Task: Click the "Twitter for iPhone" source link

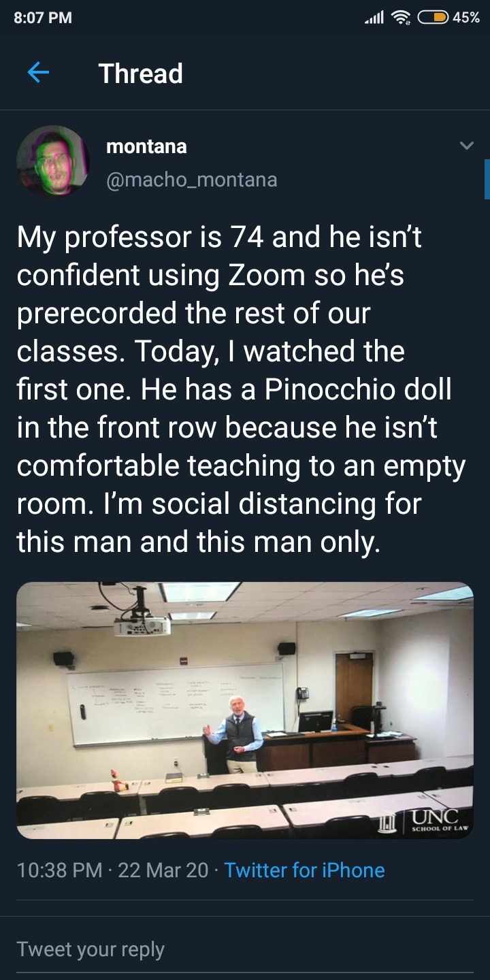Action: [x=304, y=870]
